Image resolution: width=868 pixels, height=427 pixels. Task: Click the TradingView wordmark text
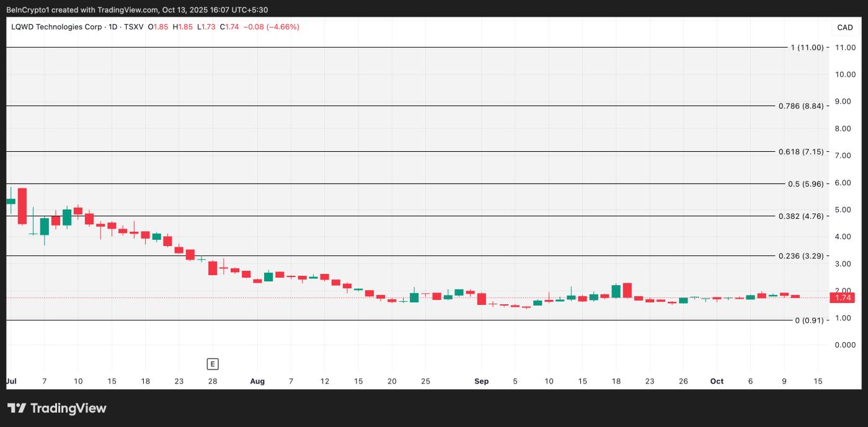coord(68,408)
